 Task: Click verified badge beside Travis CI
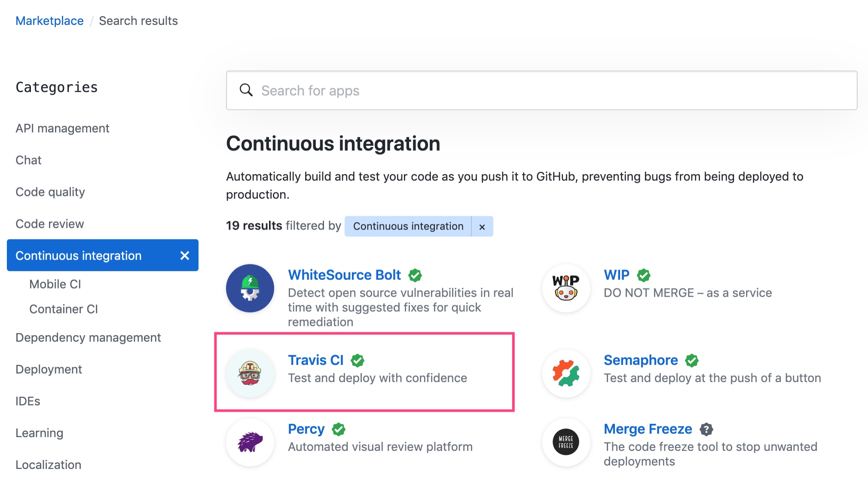click(x=358, y=360)
